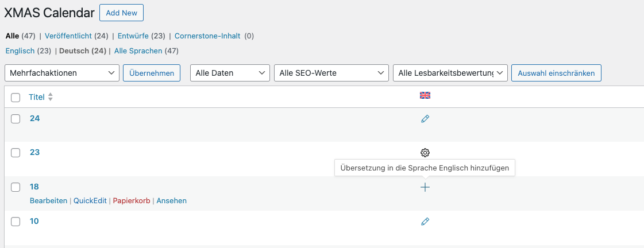Expand the Alle SEO-Werte dropdown

(x=331, y=73)
